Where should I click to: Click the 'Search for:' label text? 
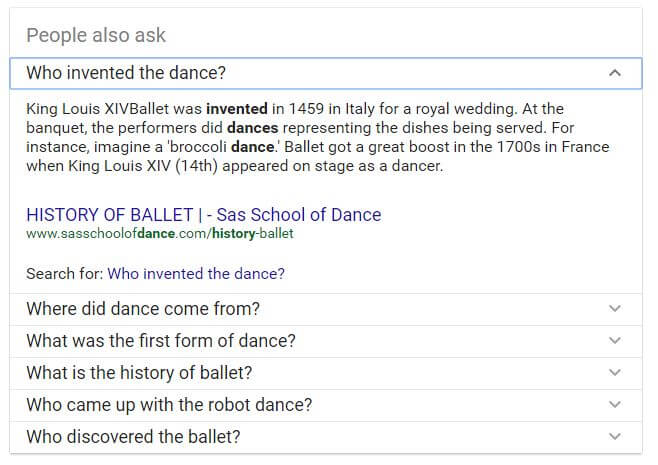[x=65, y=274]
